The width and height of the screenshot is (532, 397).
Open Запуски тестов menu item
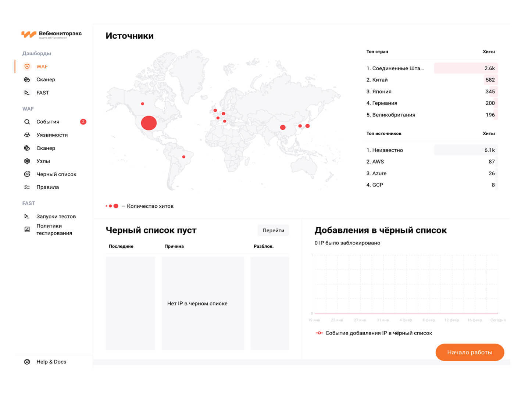[56, 217]
